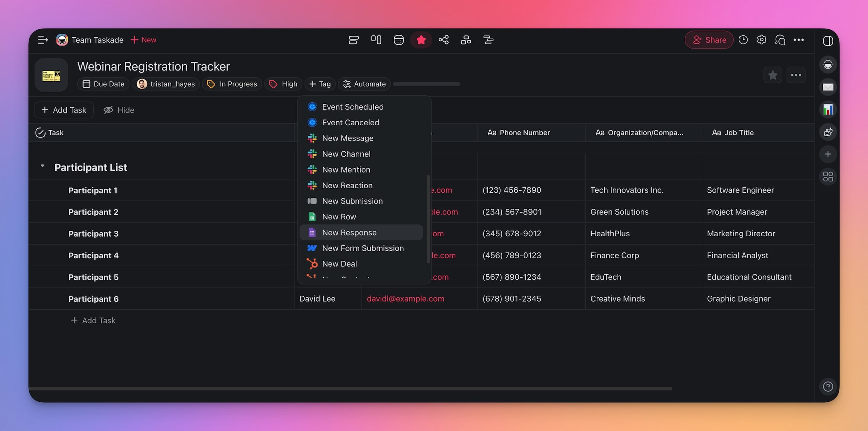Open the calendar view icon
This screenshot has height=431, width=868.
point(399,40)
